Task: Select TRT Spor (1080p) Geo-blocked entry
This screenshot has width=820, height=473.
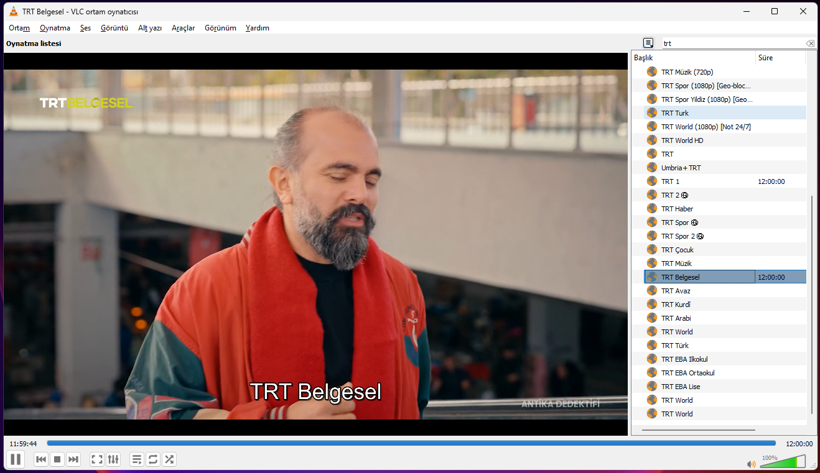Action: click(x=725, y=85)
